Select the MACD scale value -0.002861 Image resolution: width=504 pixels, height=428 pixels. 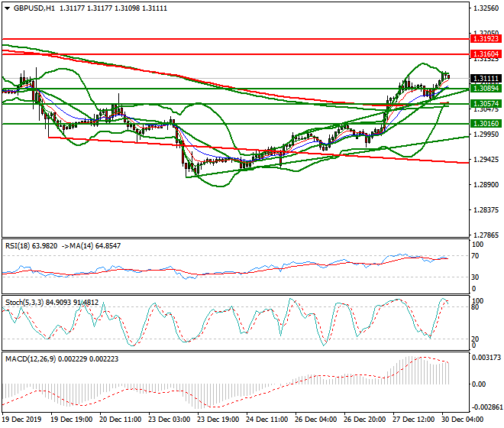pyautogui.click(x=486, y=407)
